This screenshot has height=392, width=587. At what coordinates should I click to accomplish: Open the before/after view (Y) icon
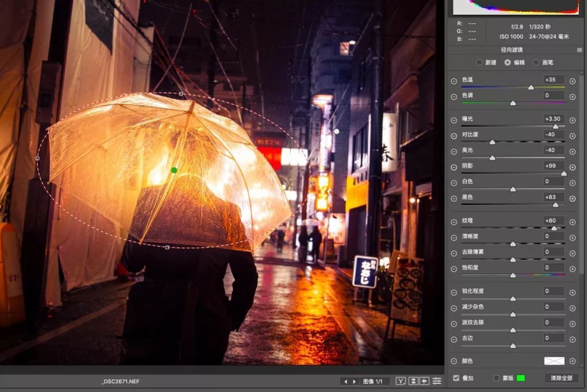pos(401,381)
